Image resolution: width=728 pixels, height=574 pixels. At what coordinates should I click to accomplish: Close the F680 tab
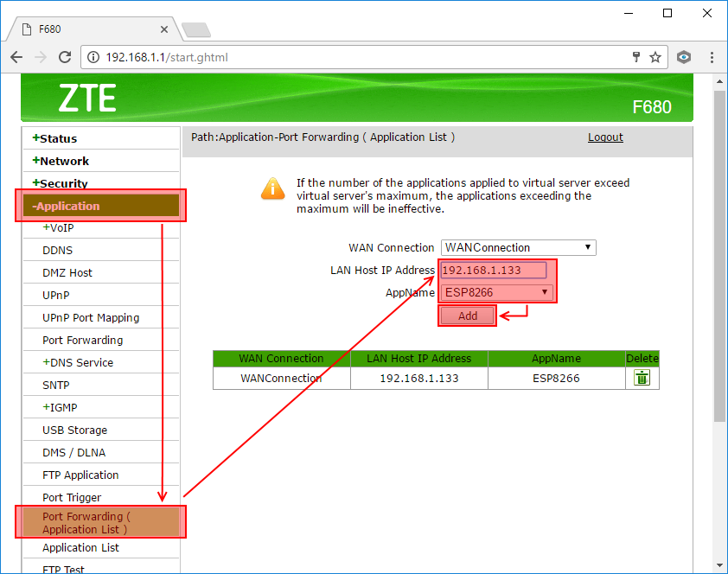coord(164,29)
